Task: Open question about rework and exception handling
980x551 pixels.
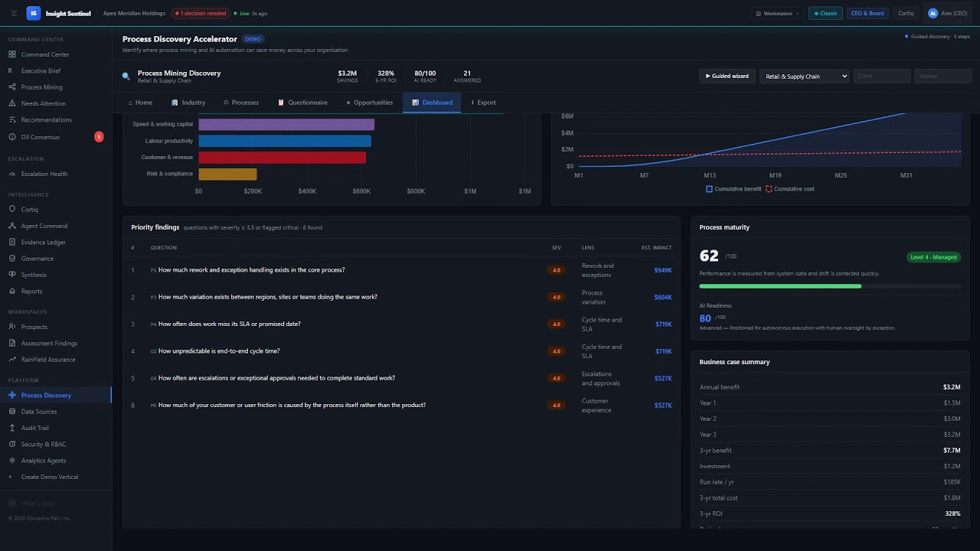Action: [x=251, y=270]
